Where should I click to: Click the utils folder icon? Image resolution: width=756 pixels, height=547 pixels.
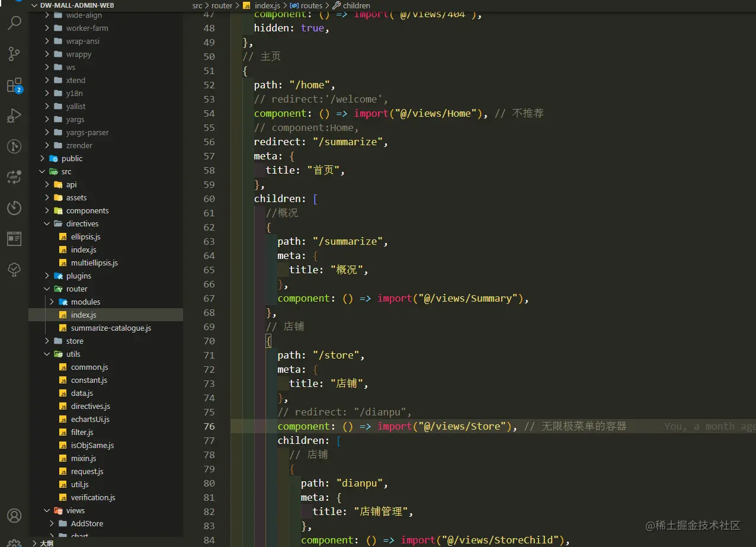pos(58,354)
